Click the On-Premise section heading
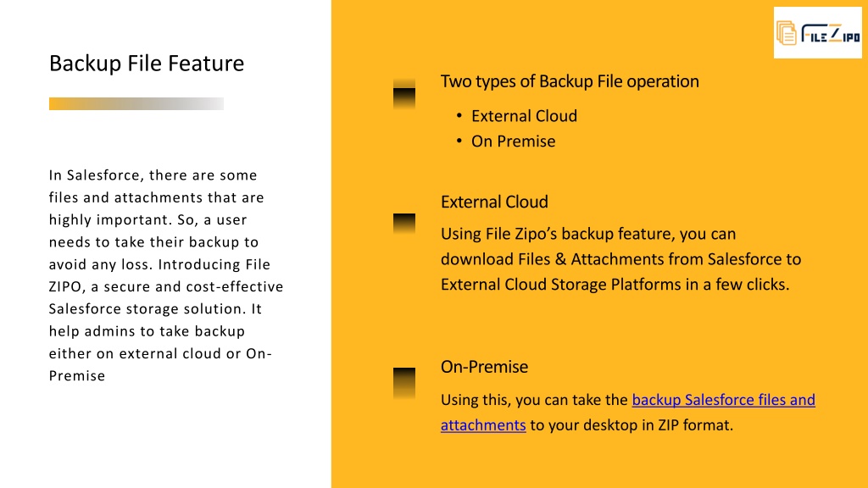 click(x=484, y=366)
